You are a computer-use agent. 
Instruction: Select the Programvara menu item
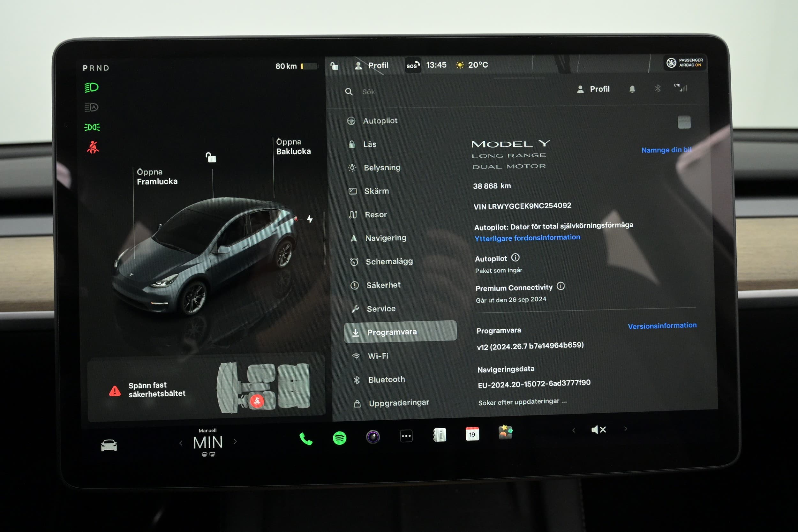[x=400, y=332]
